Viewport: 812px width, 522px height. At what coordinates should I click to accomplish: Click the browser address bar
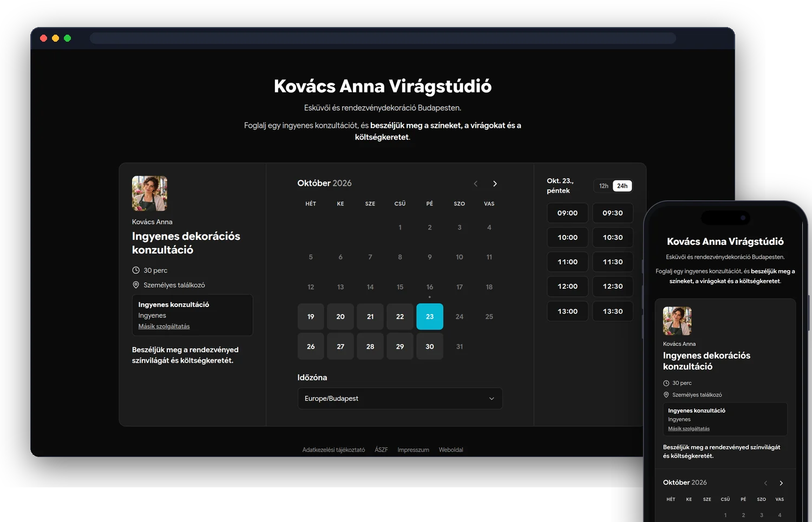[x=383, y=38]
